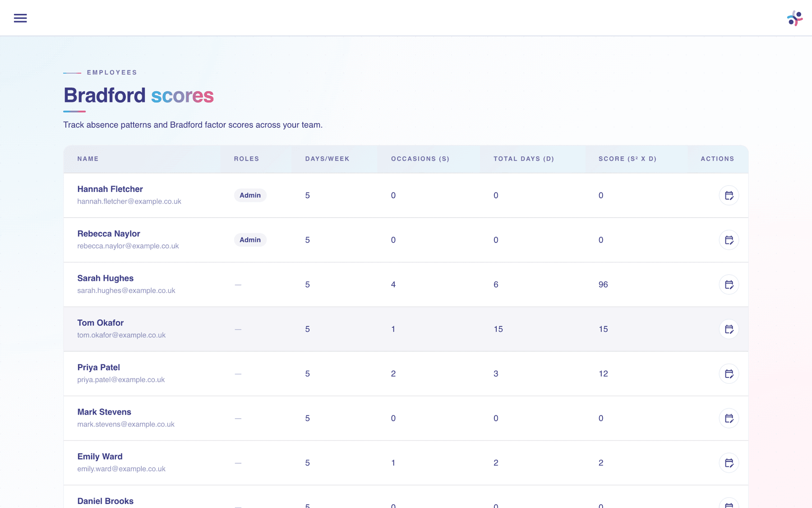Click the Admin badge for Hannah Fletcher
Screen dimensions: 812x508
tap(250, 196)
